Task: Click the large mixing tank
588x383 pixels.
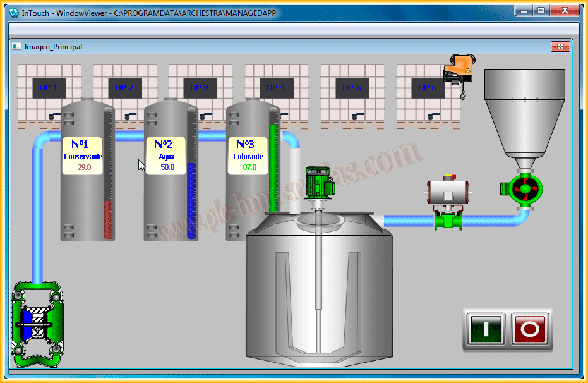Action: coord(319,291)
